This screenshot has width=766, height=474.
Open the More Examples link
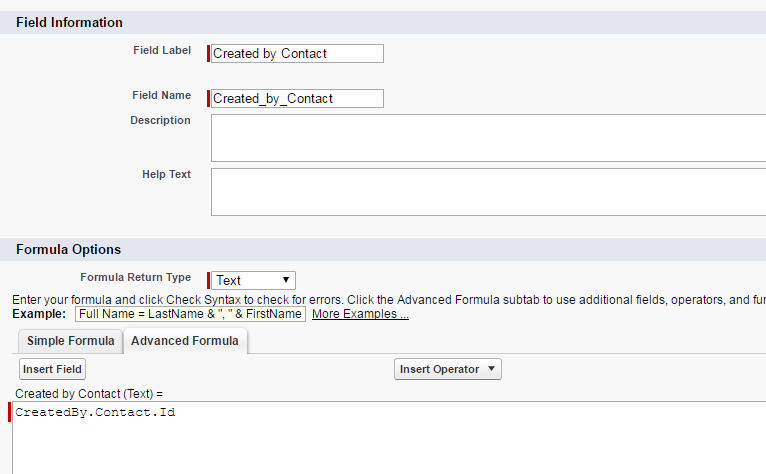(360, 314)
